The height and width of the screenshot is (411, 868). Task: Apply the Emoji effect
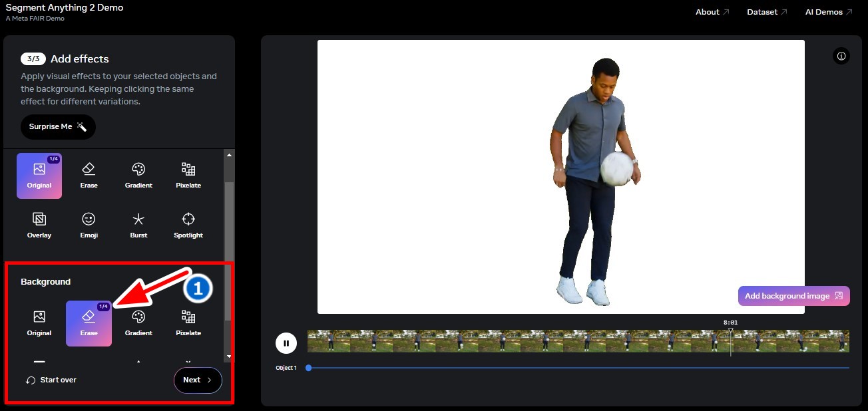point(89,225)
